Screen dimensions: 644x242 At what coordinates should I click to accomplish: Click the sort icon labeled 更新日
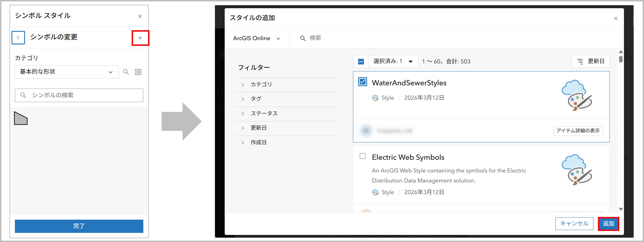590,61
